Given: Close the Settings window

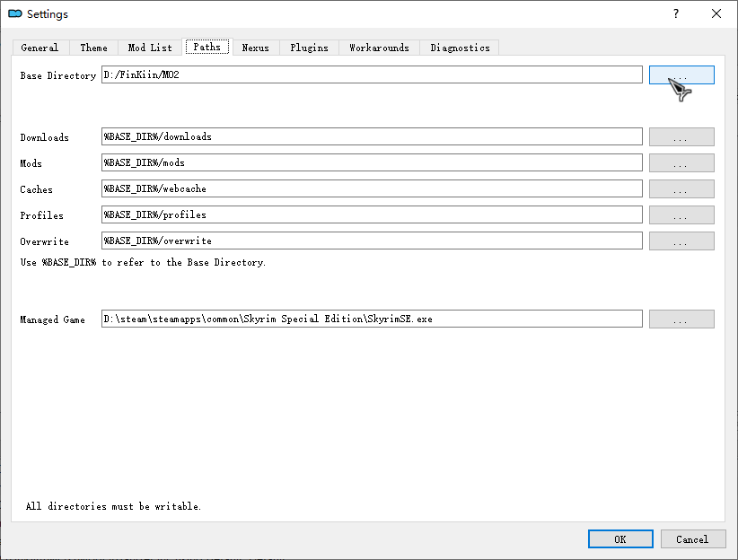Looking at the screenshot, I should coord(716,13).
